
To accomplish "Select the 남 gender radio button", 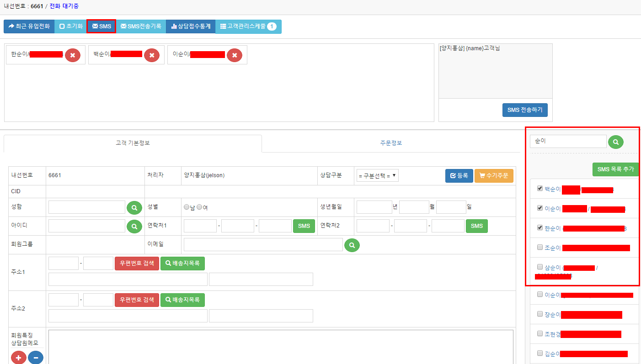I will (187, 207).
